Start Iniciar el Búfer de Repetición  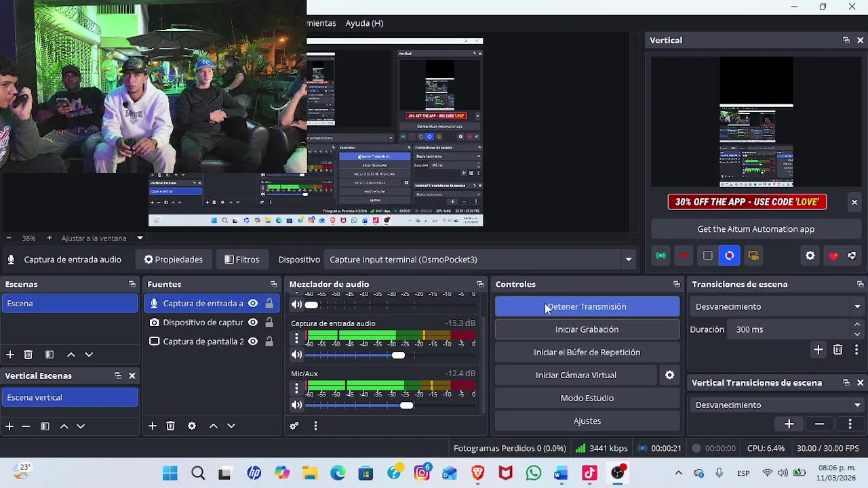(587, 352)
